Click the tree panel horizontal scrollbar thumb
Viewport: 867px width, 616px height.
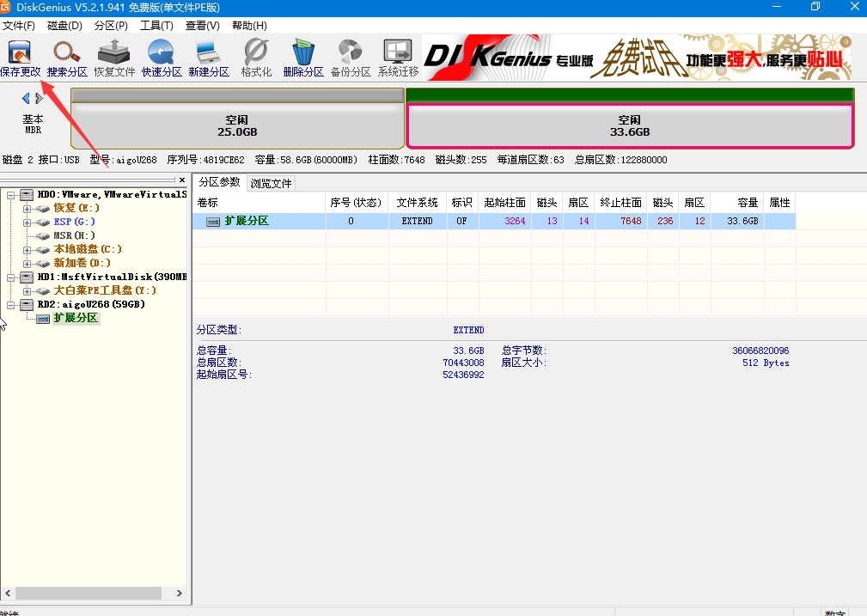tap(89, 593)
